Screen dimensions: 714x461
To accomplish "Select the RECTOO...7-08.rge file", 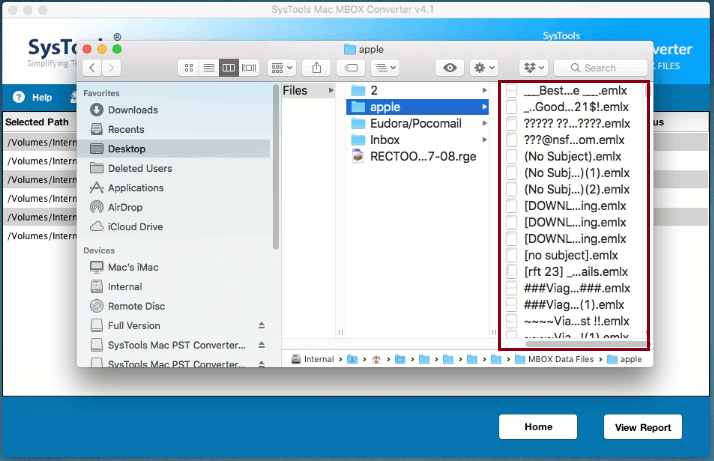I will pyautogui.click(x=414, y=157).
